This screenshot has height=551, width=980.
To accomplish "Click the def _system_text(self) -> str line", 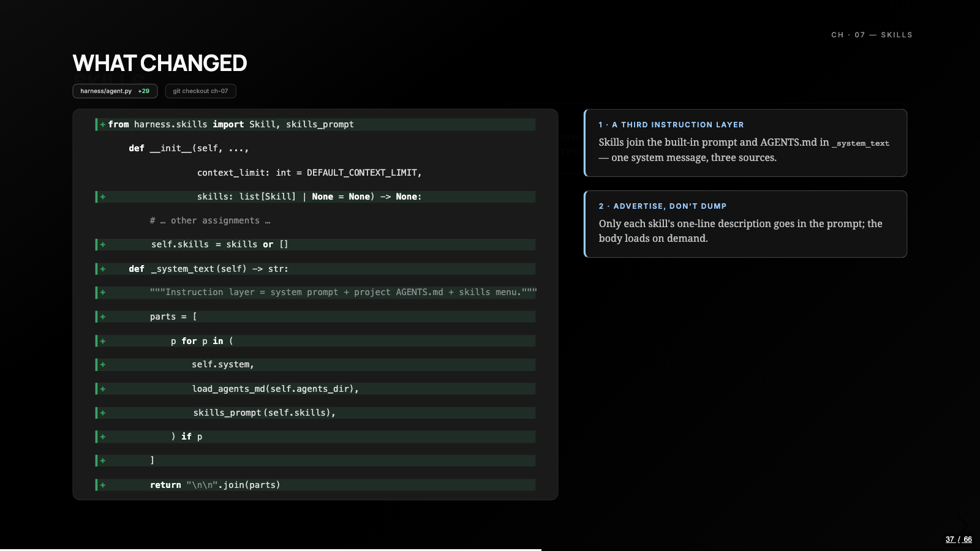I will pyautogui.click(x=315, y=269).
